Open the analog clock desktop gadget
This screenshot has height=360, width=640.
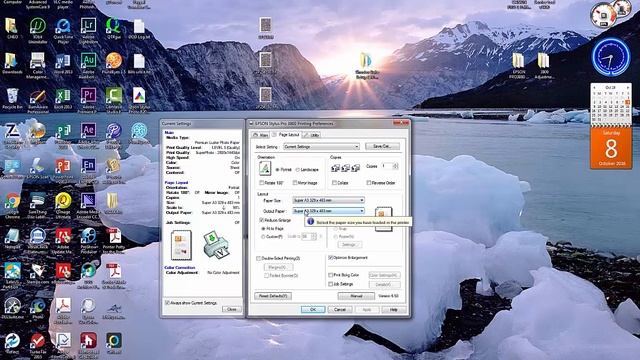click(611, 57)
